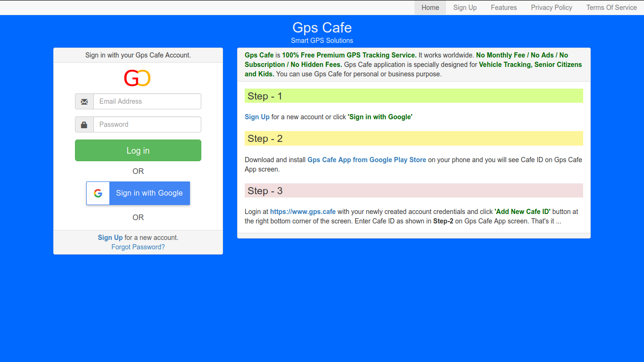The image size is (644, 362).
Task: Follow Sign Up link under login form
Action: (110, 238)
